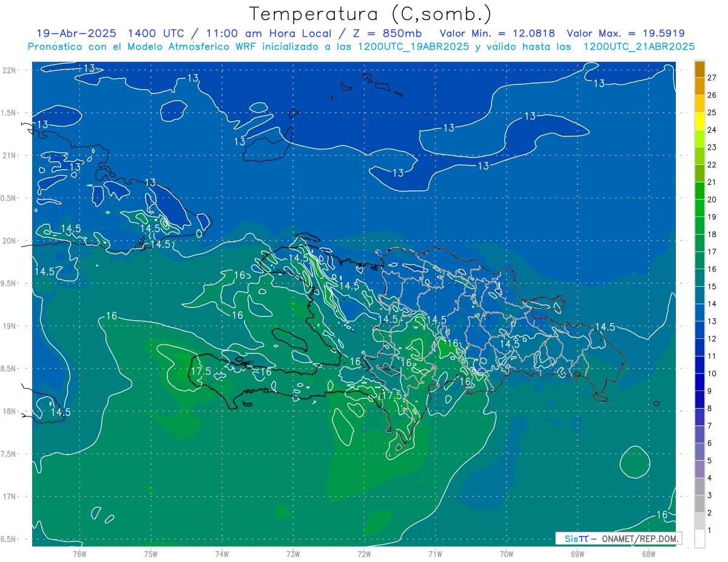728x562 pixels.
Task: Click the 19N latitude axis label
Action: [10, 326]
